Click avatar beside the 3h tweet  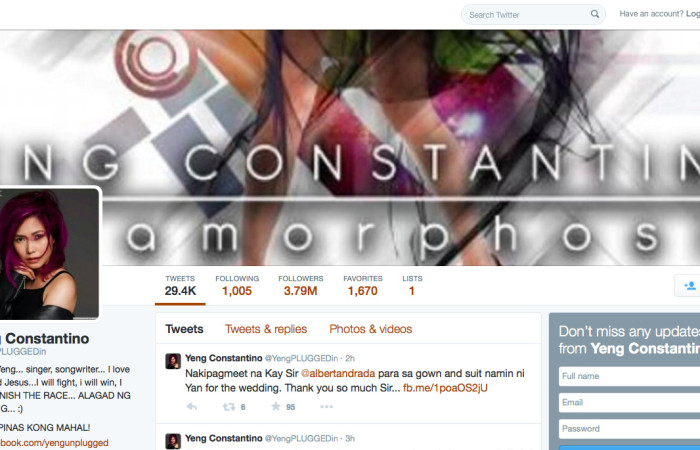click(173, 441)
